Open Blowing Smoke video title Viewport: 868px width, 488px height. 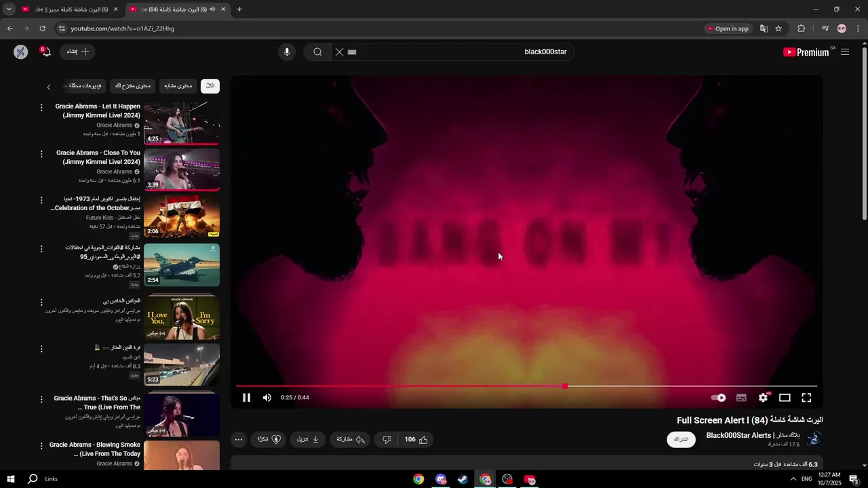tap(95, 449)
